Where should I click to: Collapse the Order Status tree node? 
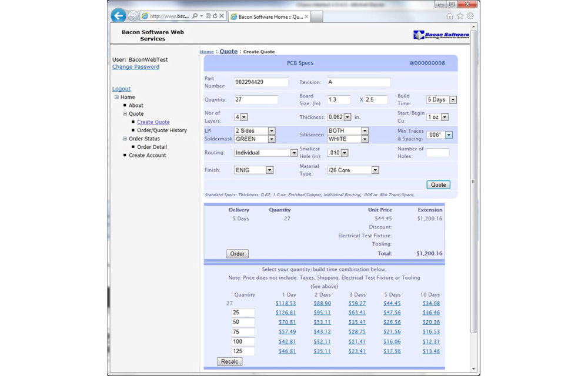[x=125, y=139]
